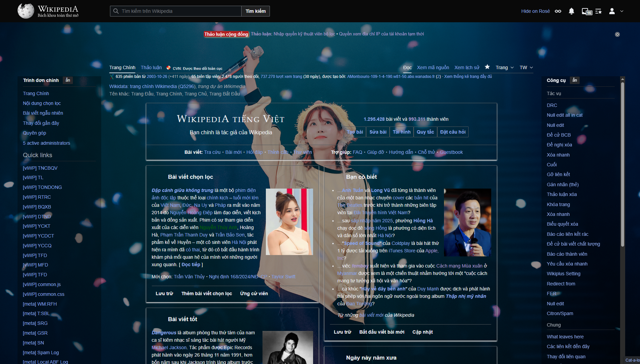Open [meta] Spam Log quick link
Image resolution: width=640 pixels, height=364 pixels.
pyautogui.click(x=41, y=353)
